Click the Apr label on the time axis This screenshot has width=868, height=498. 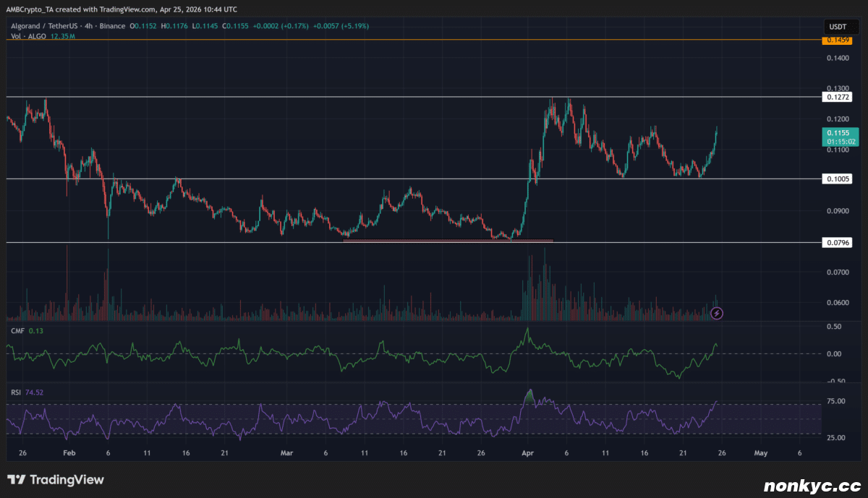pos(527,453)
